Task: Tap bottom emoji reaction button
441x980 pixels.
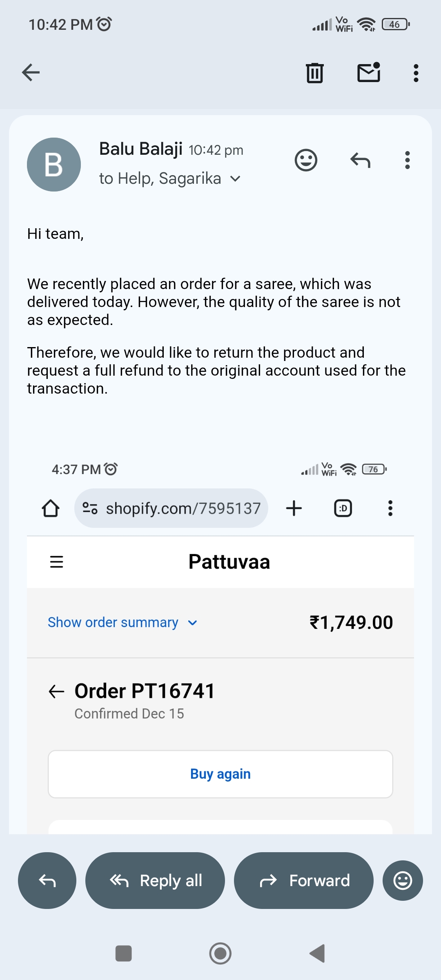Action: [403, 880]
